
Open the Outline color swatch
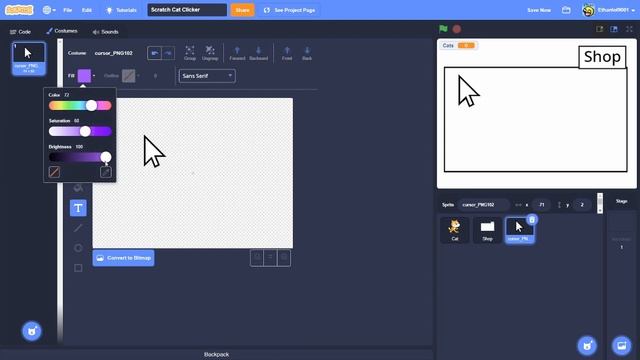tap(129, 76)
